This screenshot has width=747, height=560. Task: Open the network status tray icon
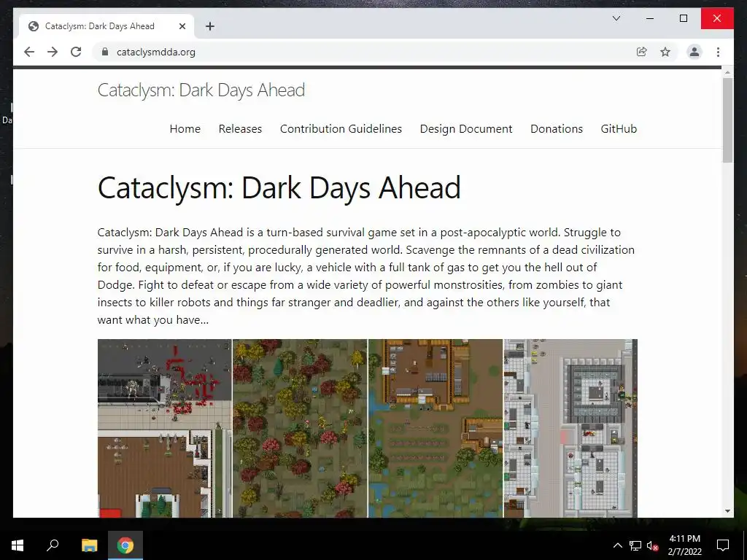coord(635,545)
